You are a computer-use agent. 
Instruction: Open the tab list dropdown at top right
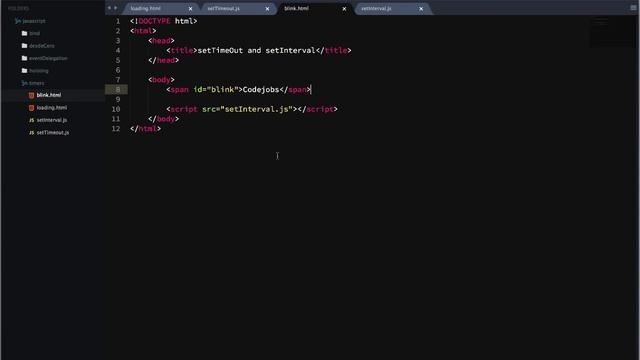click(x=633, y=8)
